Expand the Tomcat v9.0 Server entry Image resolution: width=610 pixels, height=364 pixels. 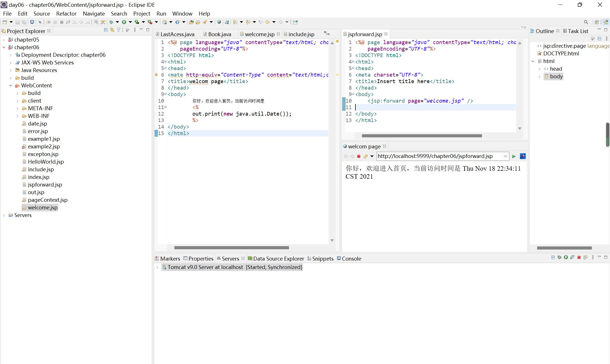157,267
